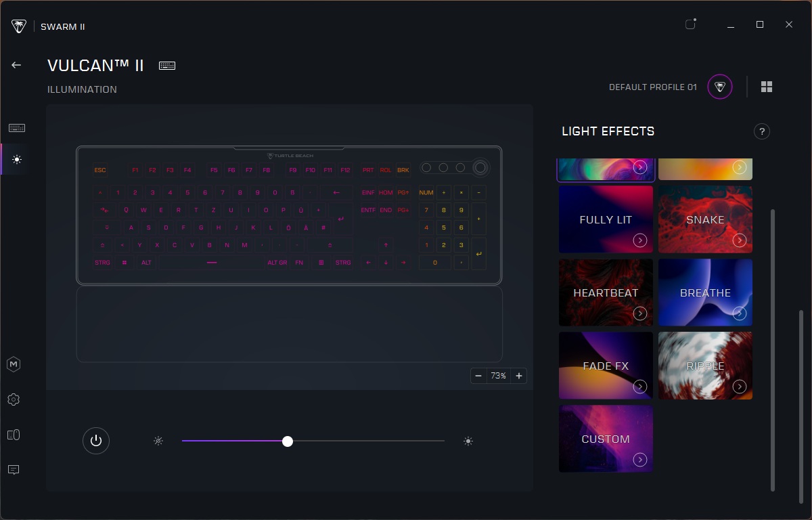Open the settings gear in the sidebar
Image resolution: width=812 pixels, height=520 pixels.
[x=14, y=399]
